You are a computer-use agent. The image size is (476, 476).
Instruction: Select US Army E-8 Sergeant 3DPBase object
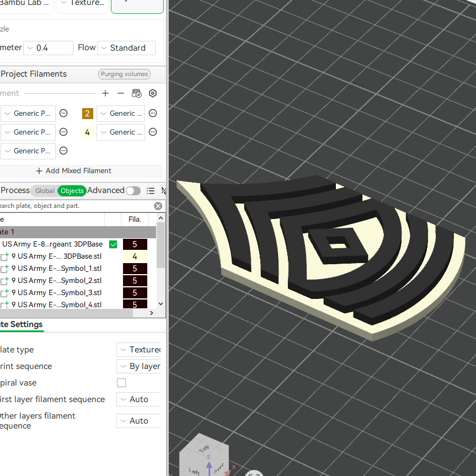pyautogui.click(x=52, y=244)
